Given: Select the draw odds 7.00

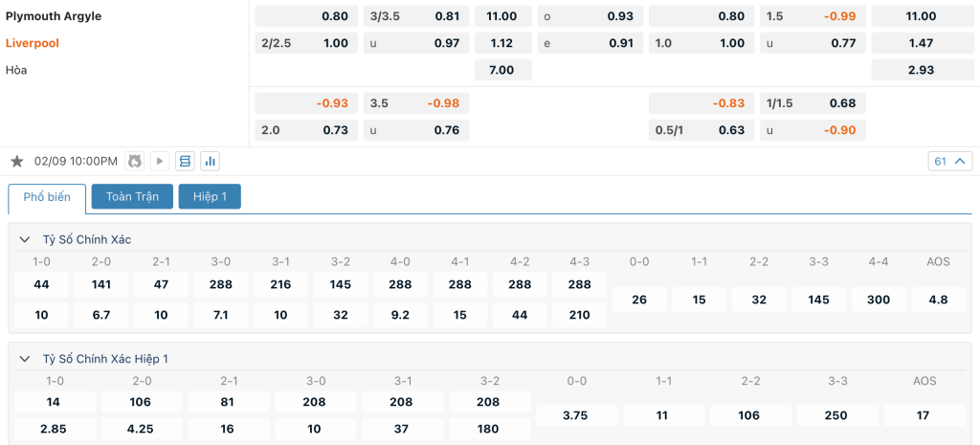Looking at the screenshot, I should [x=503, y=70].
